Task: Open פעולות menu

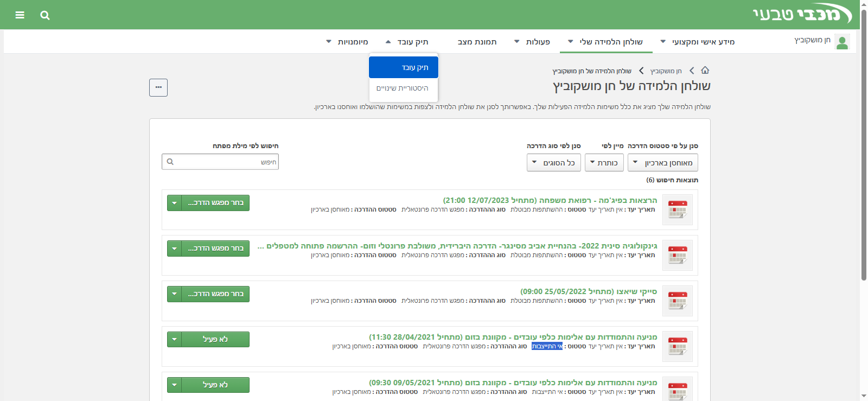Action: coord(532,42)
